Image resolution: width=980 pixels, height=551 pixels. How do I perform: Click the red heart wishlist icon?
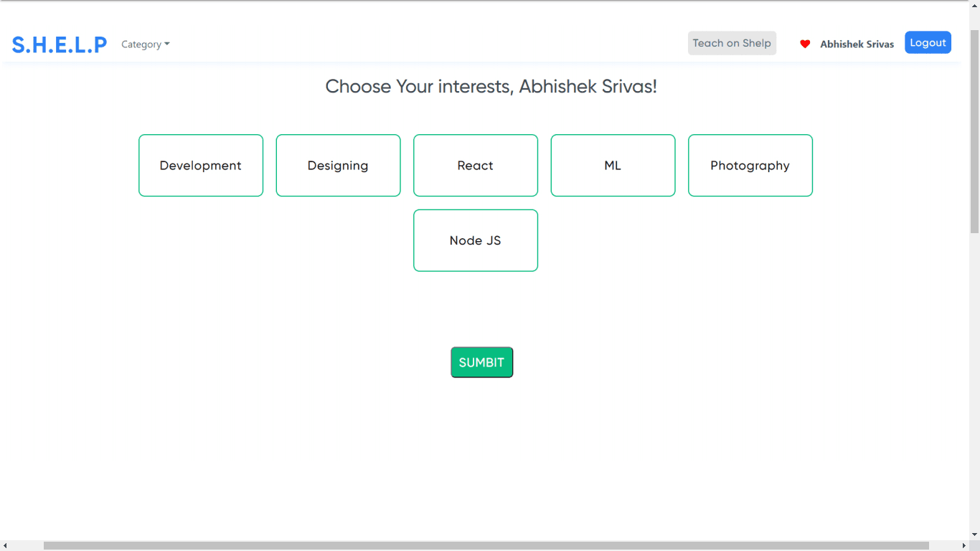[805, 44]
